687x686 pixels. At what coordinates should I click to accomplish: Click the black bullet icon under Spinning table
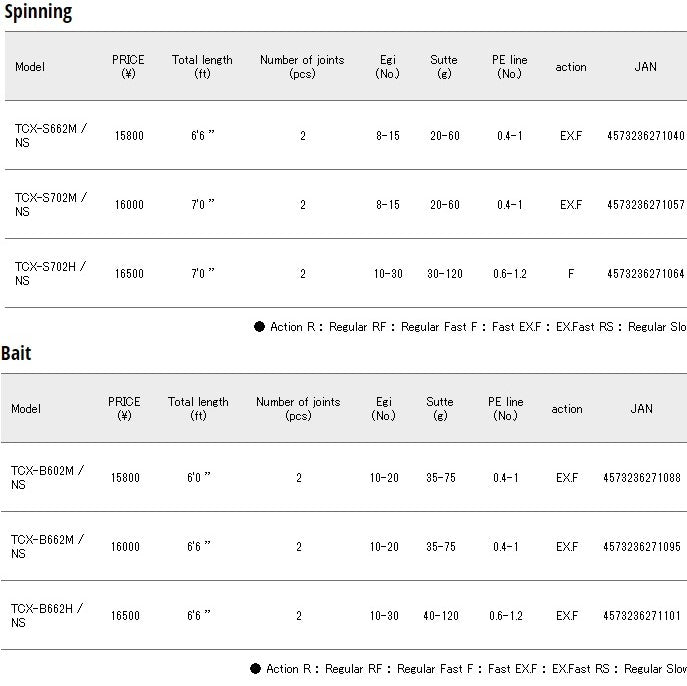click(259, 327)
